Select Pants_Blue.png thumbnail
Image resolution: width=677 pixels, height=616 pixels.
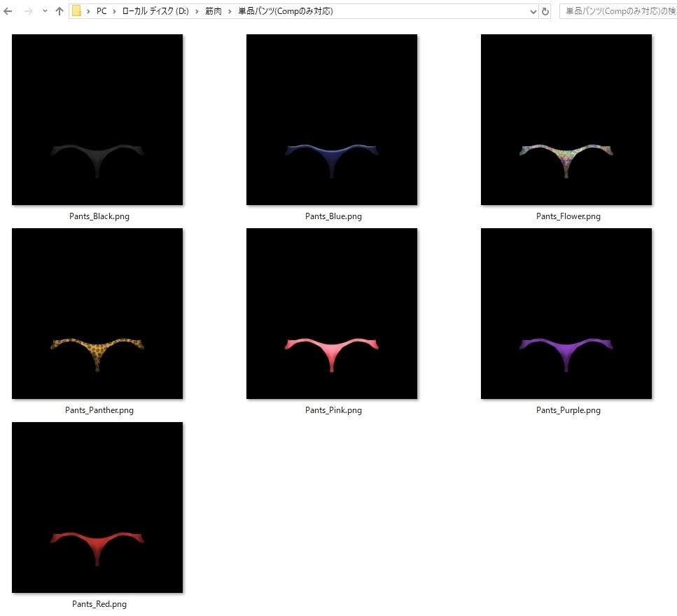[x=332, y=120]
